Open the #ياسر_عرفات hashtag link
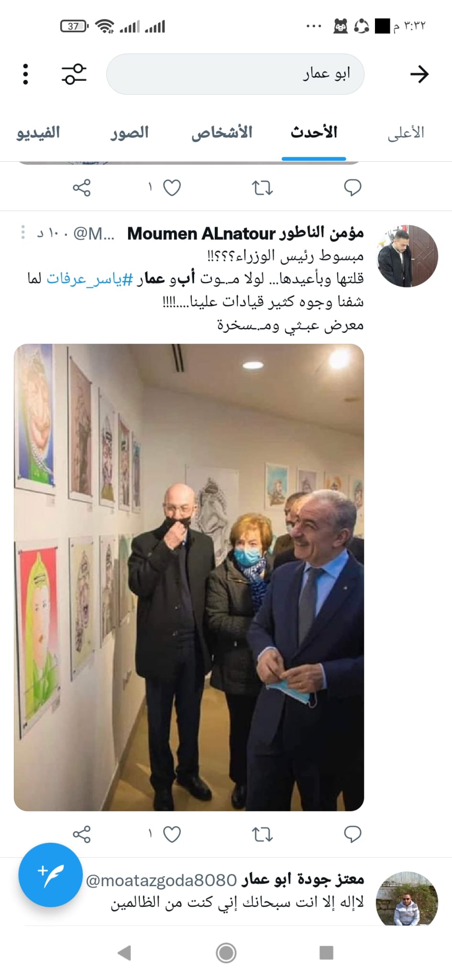 point(89,278)
